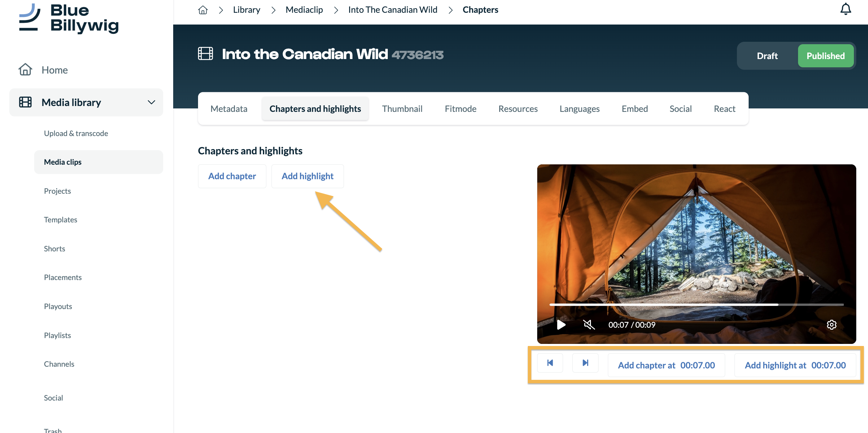868x433 pixels.
Task: Open the Languages tab
Action: point(580,109)
